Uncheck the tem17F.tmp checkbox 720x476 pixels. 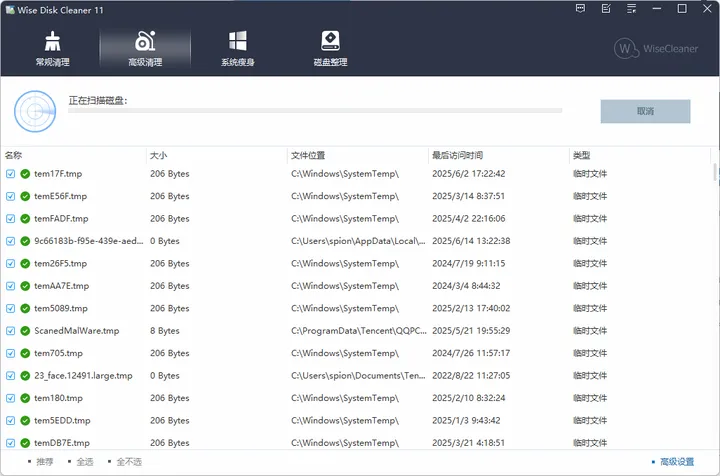(x=11, y=174)
